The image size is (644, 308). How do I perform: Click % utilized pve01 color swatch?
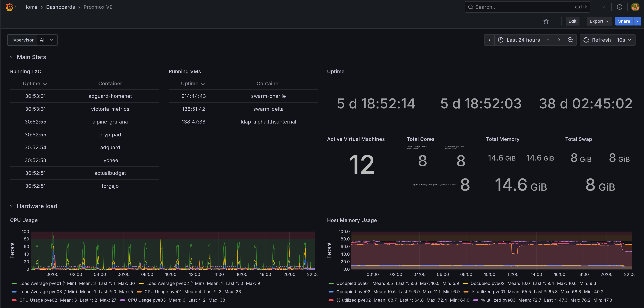pyautogui.click(x=466, y=292)
